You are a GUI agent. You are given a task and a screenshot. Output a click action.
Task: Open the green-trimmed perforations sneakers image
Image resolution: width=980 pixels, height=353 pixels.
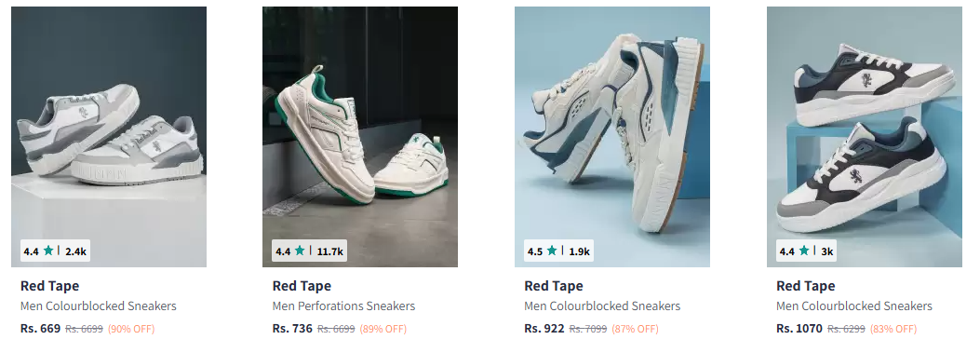(360, 136)
